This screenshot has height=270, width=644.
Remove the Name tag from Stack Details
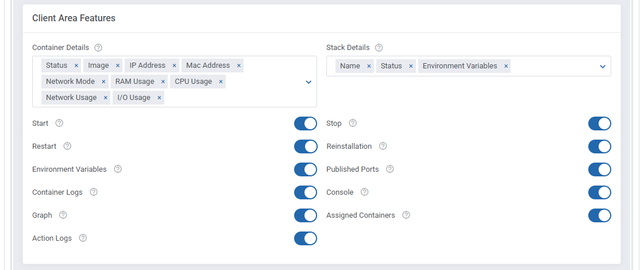tap(369, 66)
